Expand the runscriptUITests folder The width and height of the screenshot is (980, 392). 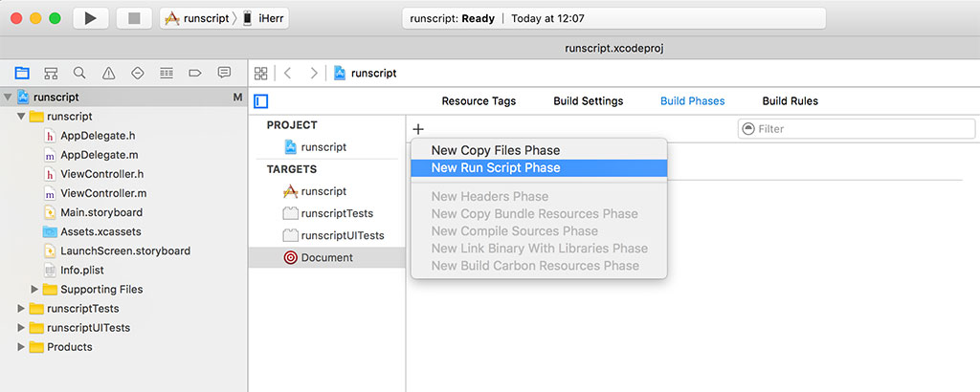tap(21, 328)
